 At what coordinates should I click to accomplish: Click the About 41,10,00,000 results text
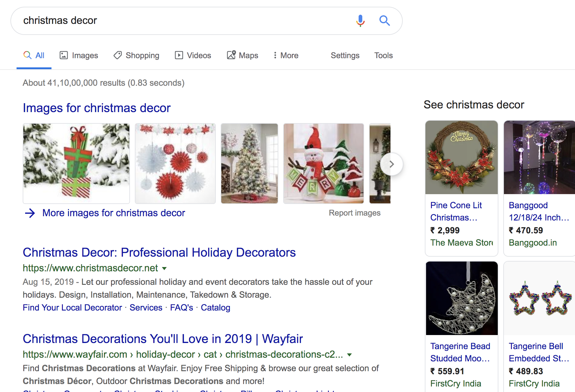click(104, 83)
